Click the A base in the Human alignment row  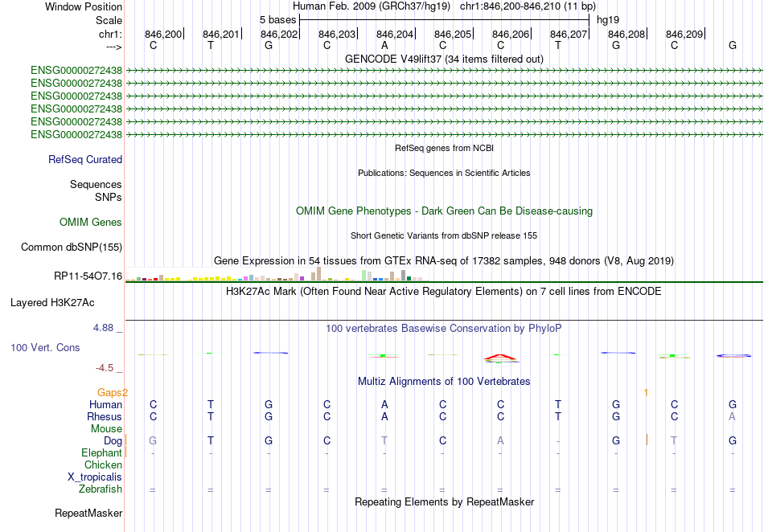384,405
